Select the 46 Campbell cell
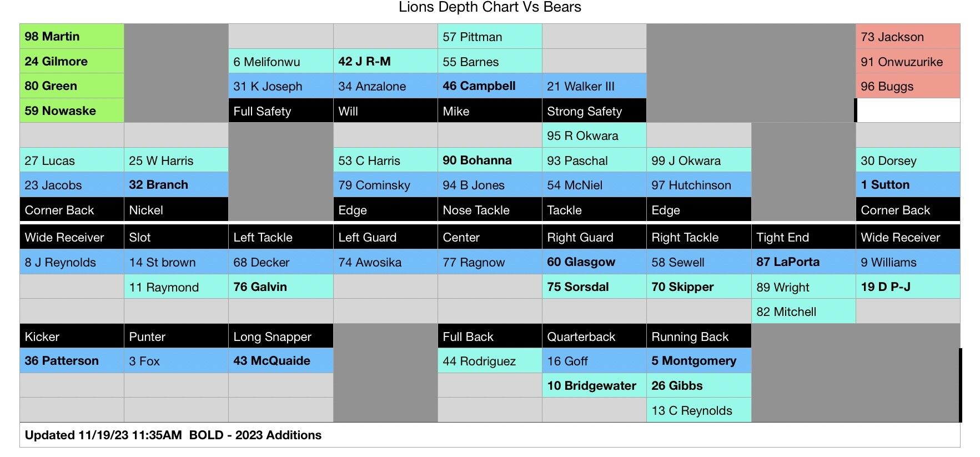Viewport: 980px width, 457px height. point(489,86)
